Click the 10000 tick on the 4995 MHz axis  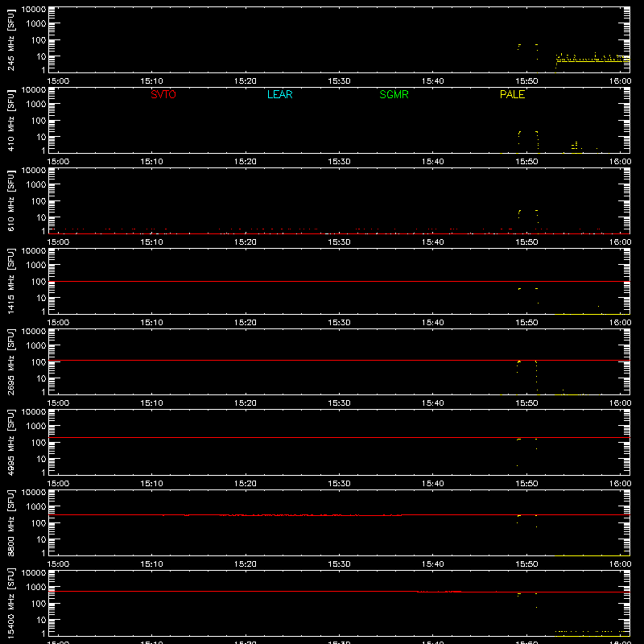point(34,412)
